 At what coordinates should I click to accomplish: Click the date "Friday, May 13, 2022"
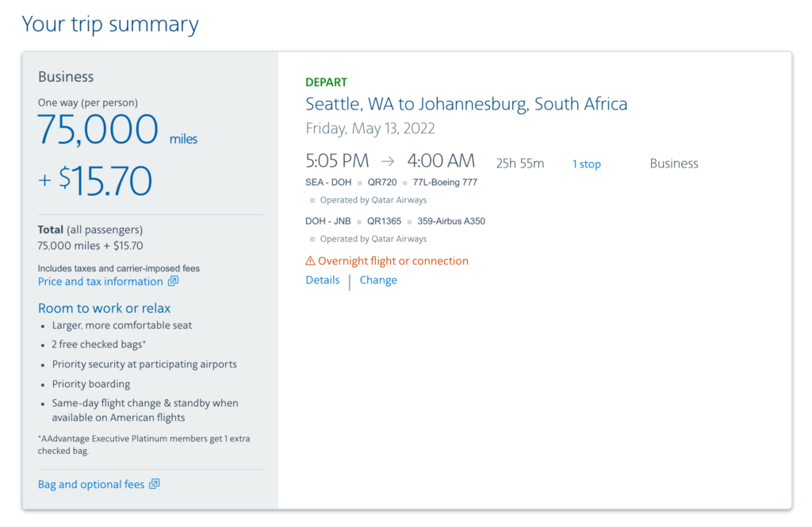click(x=370, y=128)
